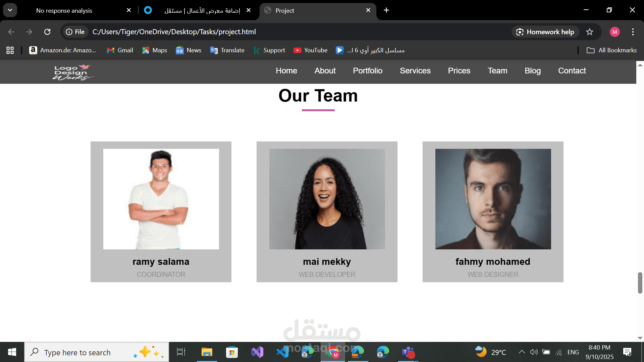Open the Gmail bookmark

[120, 50]
